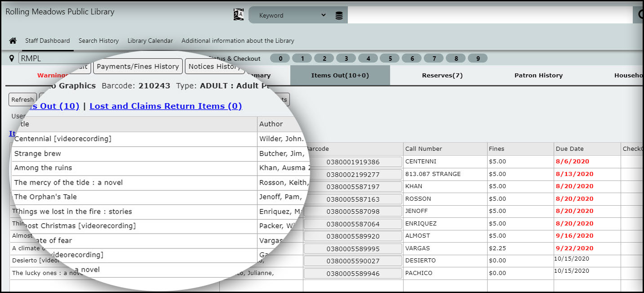Click barcode 0380005587163 button
The height and width of the screenshot is (293, 644).
coord(353,199)
